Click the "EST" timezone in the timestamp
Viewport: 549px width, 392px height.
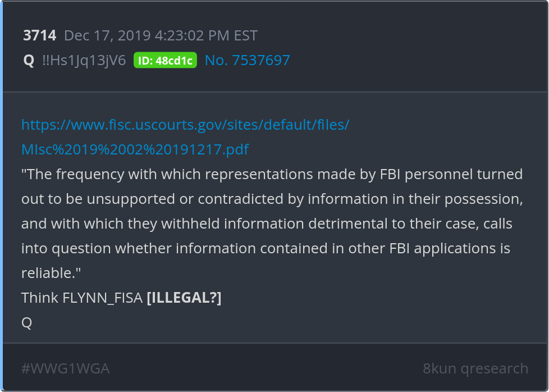click(245, 36)
